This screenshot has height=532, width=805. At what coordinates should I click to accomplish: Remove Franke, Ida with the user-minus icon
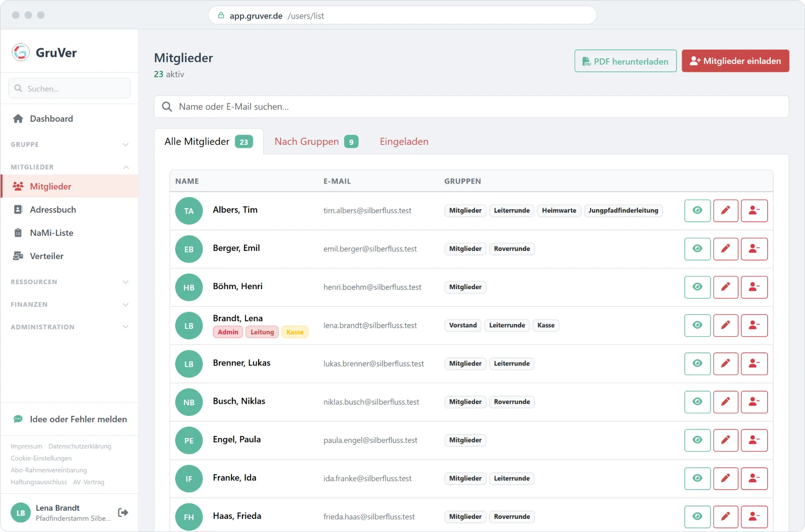coord(754,478)
